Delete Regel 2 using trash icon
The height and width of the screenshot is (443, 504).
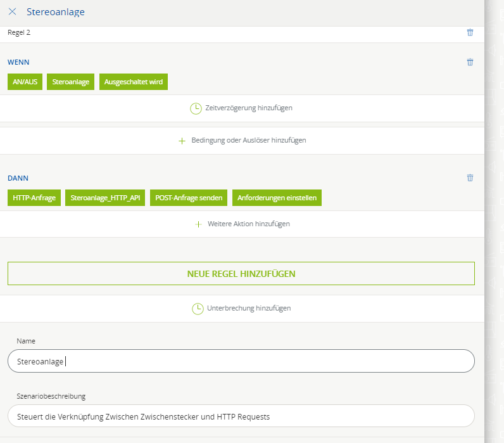(470, 32)
